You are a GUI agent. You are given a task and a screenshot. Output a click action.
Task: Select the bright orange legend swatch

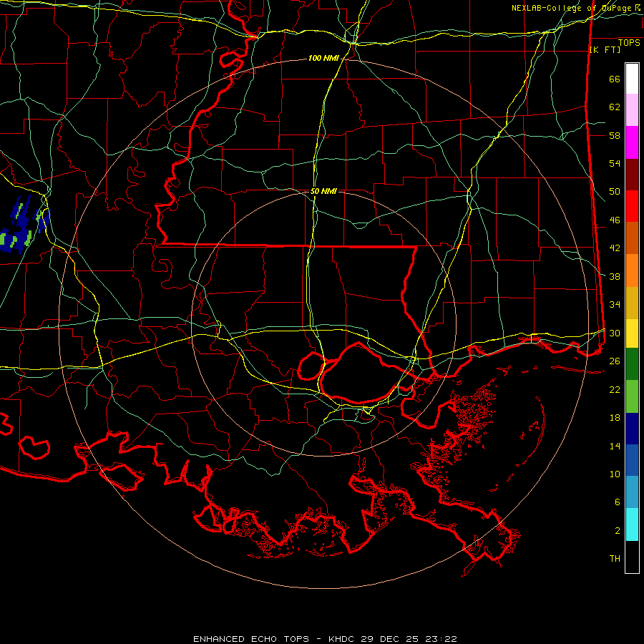pyautogui.click(x=632, y=270)
